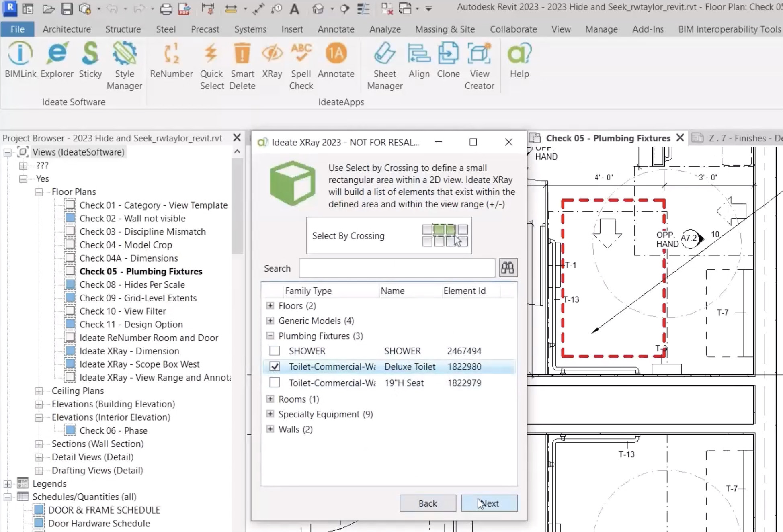Expand the Floors (2) group
Screen dimensions: 783x532
270,306
